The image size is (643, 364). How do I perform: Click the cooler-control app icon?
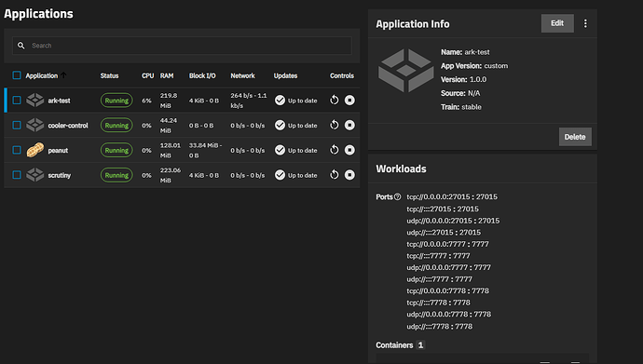34,126
